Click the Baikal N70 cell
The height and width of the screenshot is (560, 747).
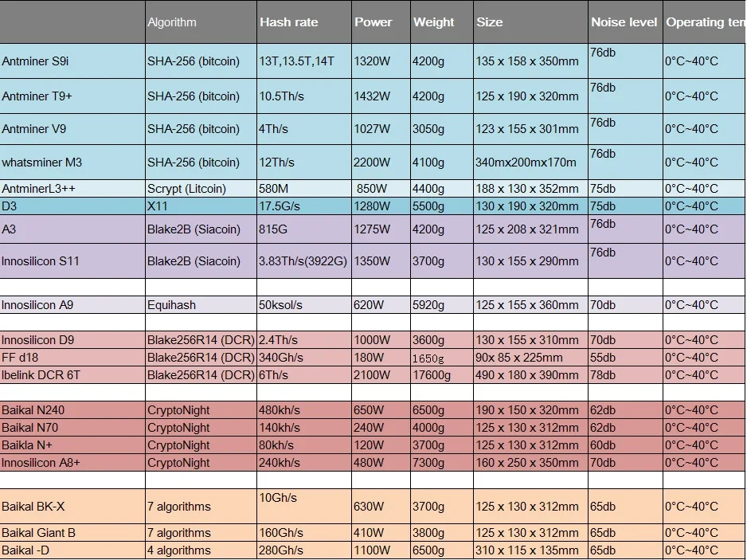[x=72, y=428]
